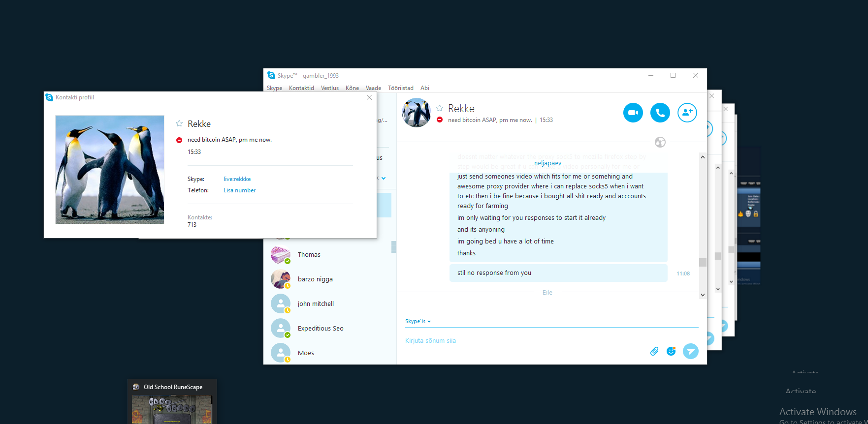Open the Old School RuneScape taskbar preview
868x424 pixels.
click(x=172, y=401)
